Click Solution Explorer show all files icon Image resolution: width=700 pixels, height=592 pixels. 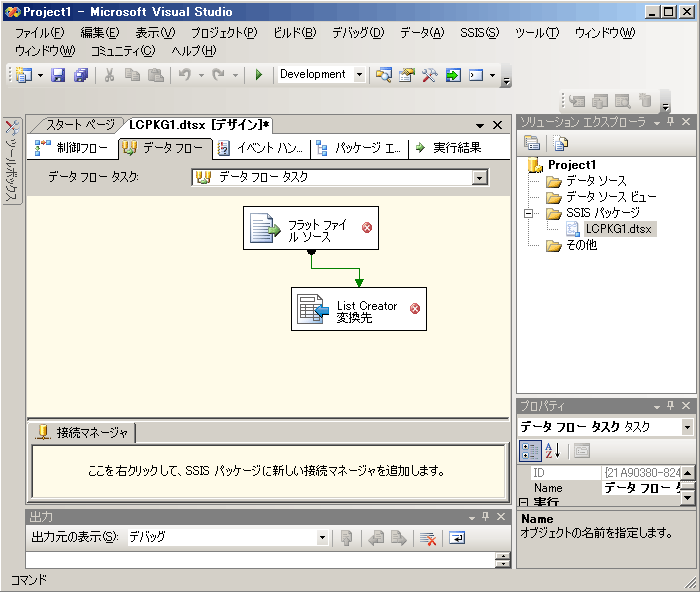(x=560, y=143)
